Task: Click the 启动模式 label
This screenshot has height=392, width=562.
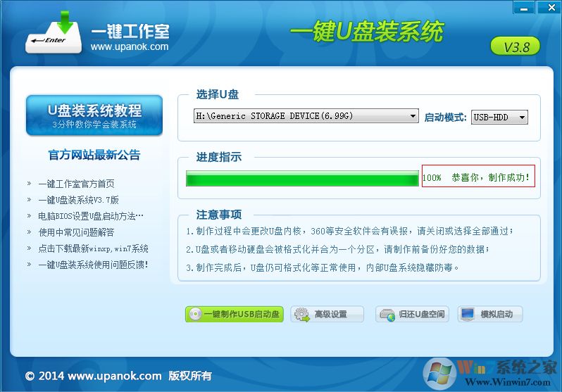Action: click(445, 117)
